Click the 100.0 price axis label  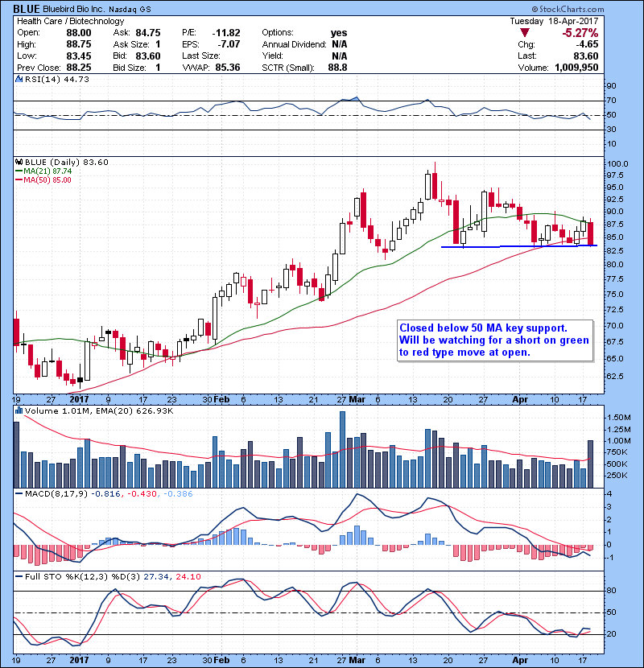coord(617,164)
